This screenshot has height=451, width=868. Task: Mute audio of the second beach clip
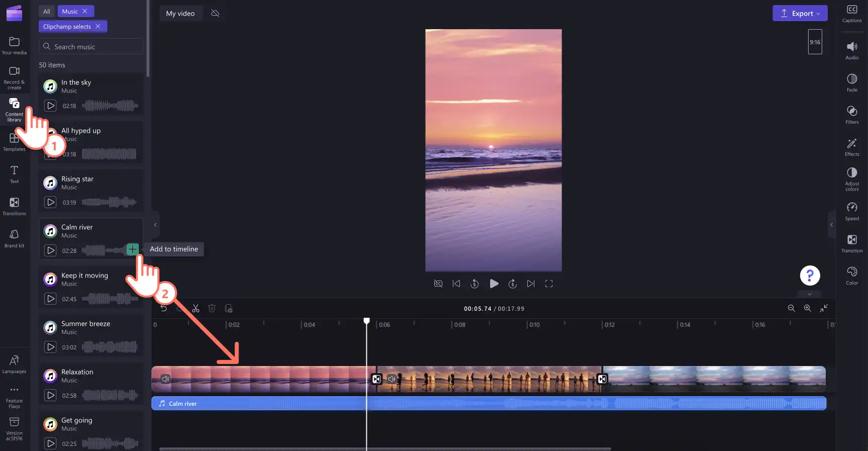(x=391, y=379)
